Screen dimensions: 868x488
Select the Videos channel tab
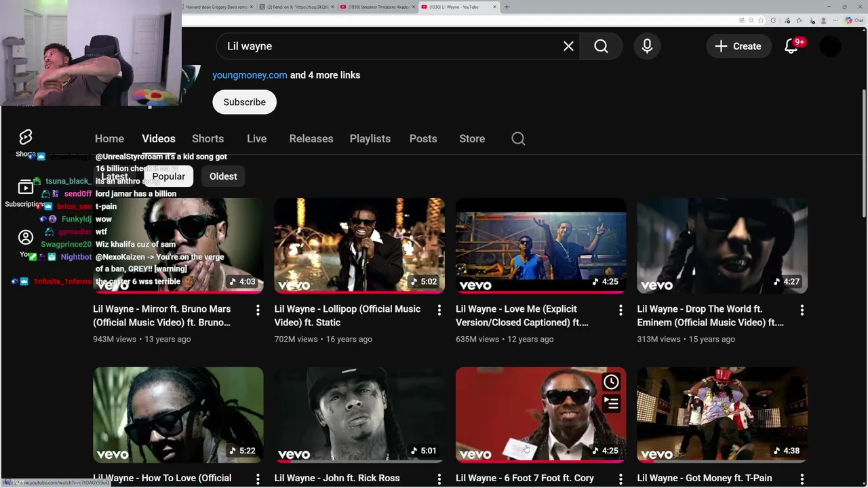[159, 138]
